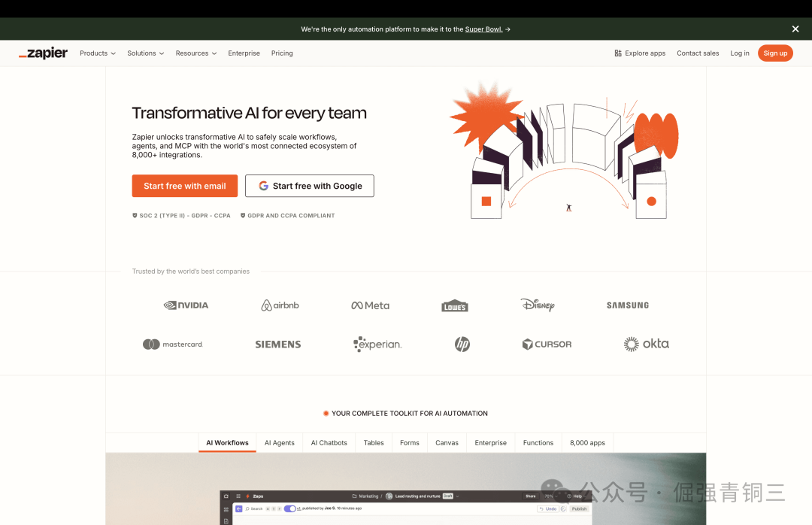The height and width of the screenshot is (525, 812).
Task: Select the Tables tab
Action: [374, 442]
